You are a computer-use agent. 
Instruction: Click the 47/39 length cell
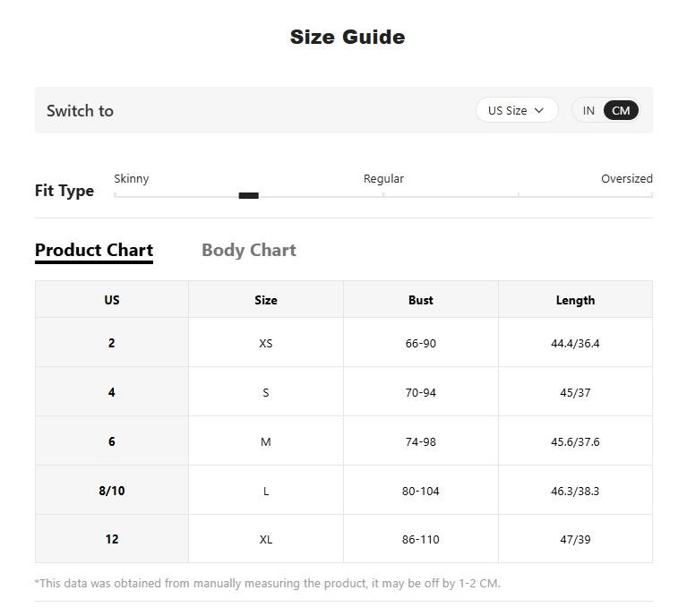(575, 539)
